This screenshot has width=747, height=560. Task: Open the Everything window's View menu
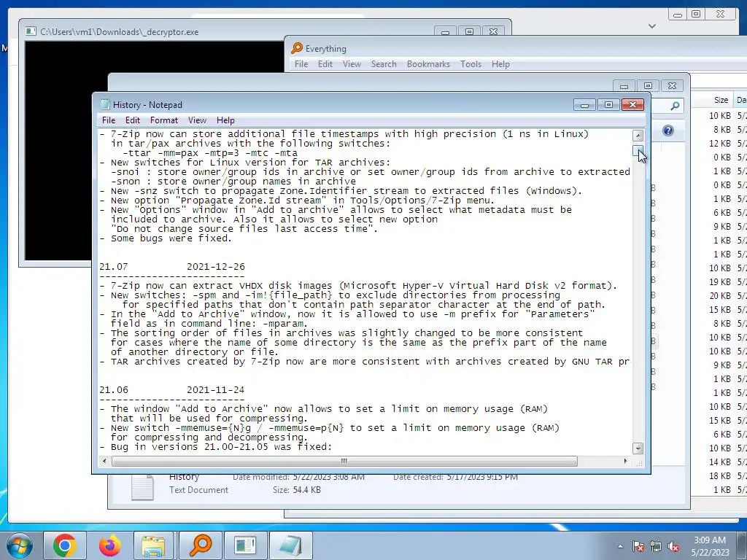pyautogui.click(x=352, y=64)
